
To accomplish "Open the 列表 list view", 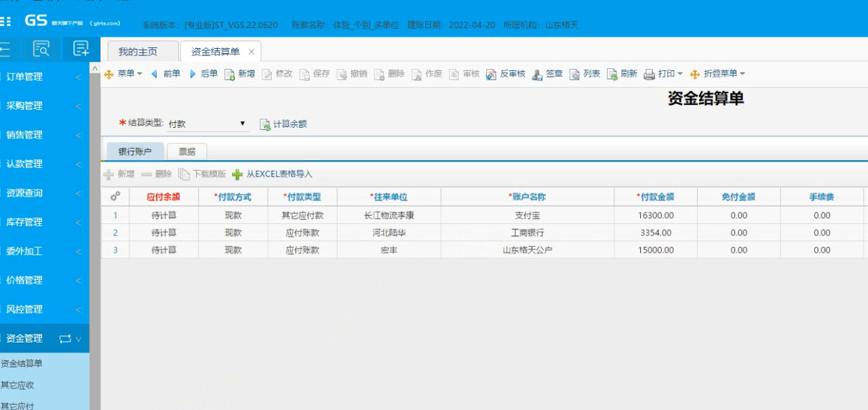I will point(585,73).
